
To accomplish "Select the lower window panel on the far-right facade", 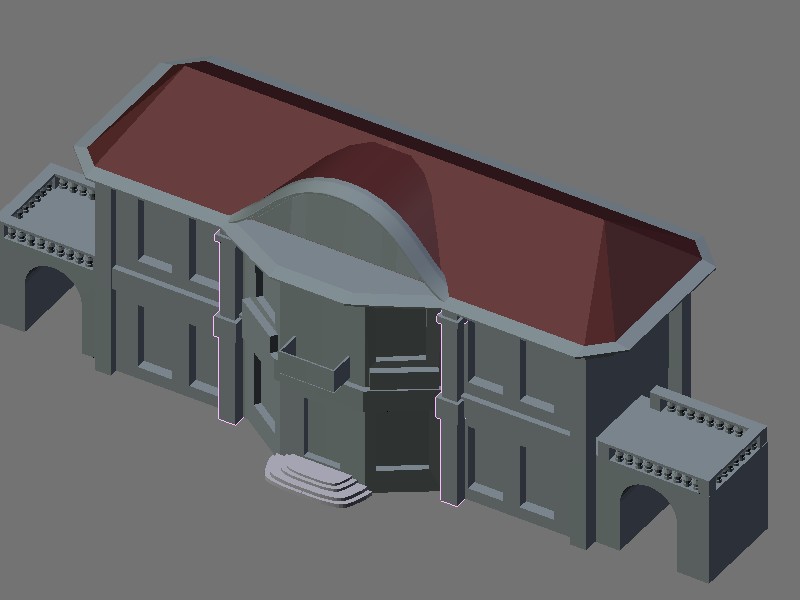I will tap(543, 482).
